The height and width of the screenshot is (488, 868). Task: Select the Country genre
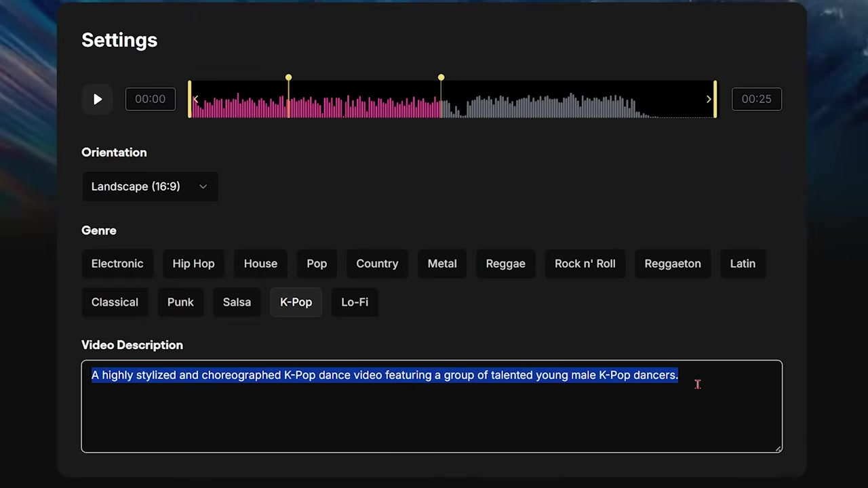tap(377, 264)
